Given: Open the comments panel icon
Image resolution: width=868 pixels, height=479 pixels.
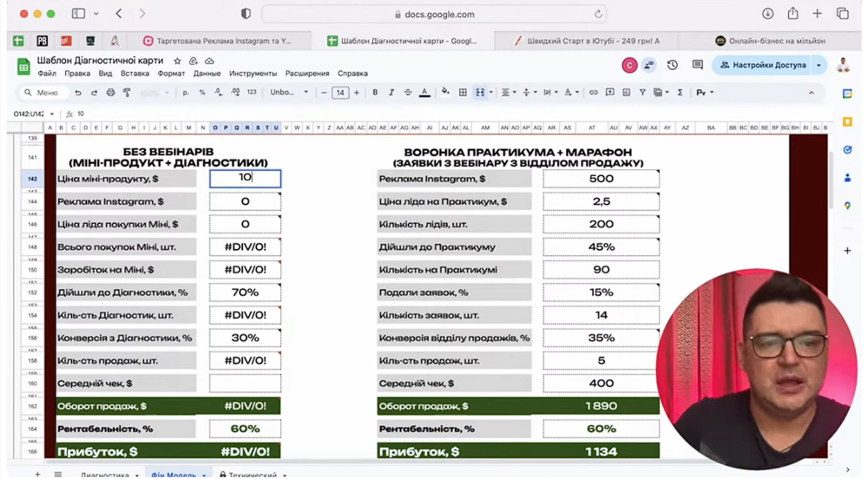Looking at the screenshot, I should (697, 65).
